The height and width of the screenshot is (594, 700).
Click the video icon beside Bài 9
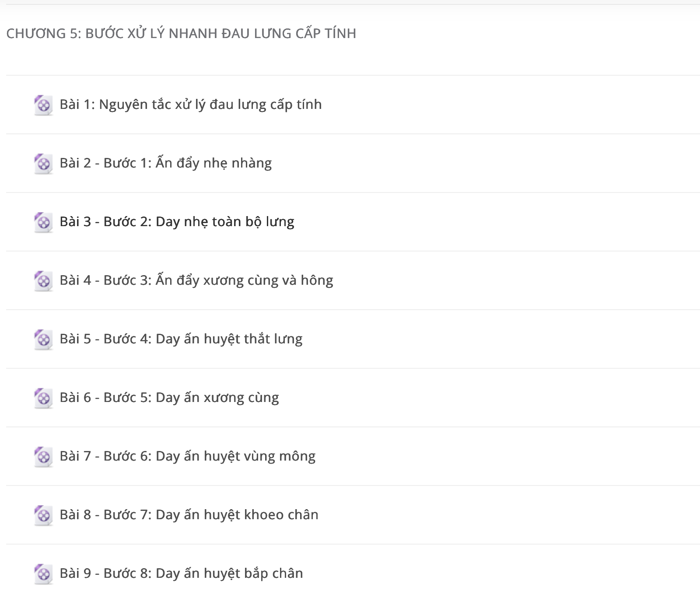coord(43,574)
